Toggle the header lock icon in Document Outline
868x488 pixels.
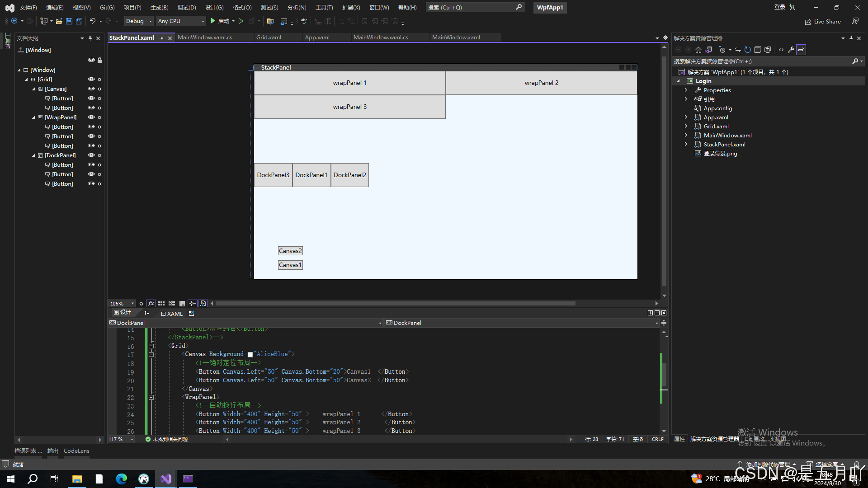[100, 60]
